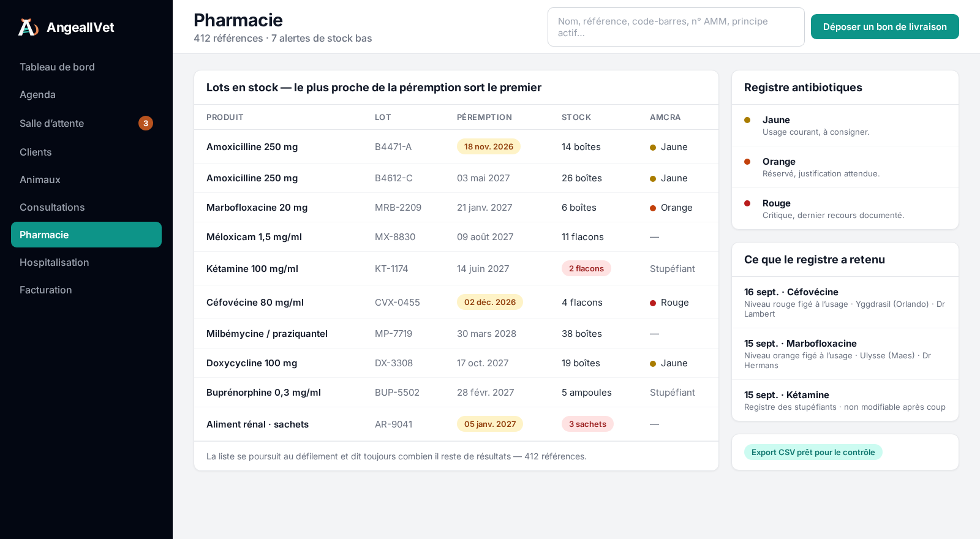Open the Animaux section

tap(86, 179)
